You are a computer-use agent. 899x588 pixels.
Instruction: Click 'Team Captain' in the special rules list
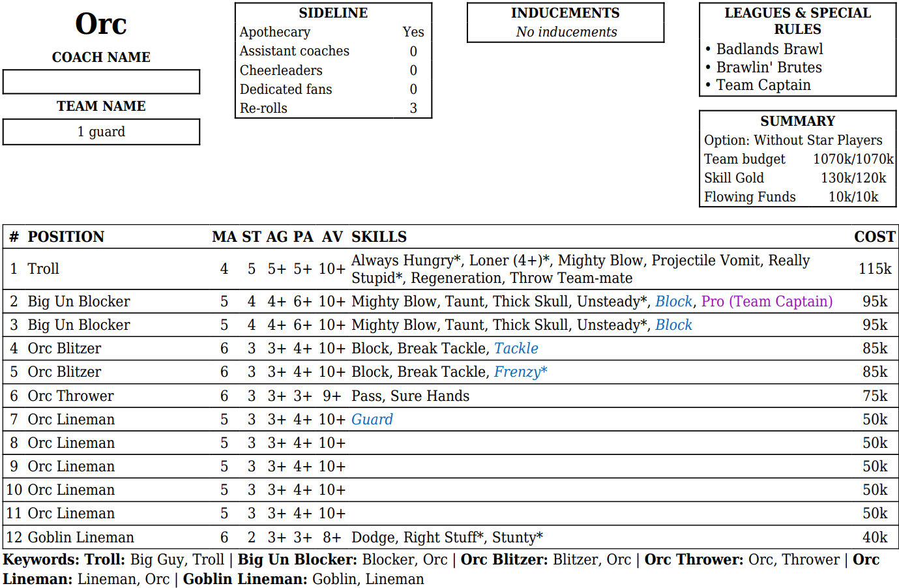pyautogui.click(x=763, y=85)
